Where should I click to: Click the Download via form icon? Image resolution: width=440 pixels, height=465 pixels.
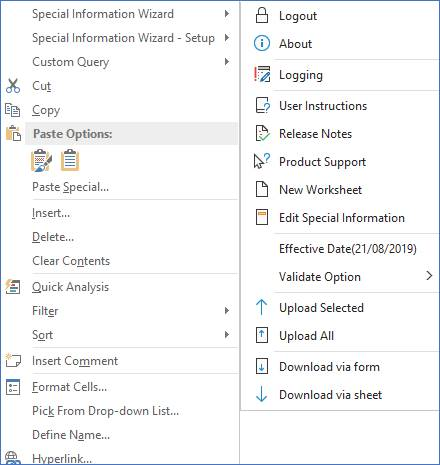click(261, 366)
